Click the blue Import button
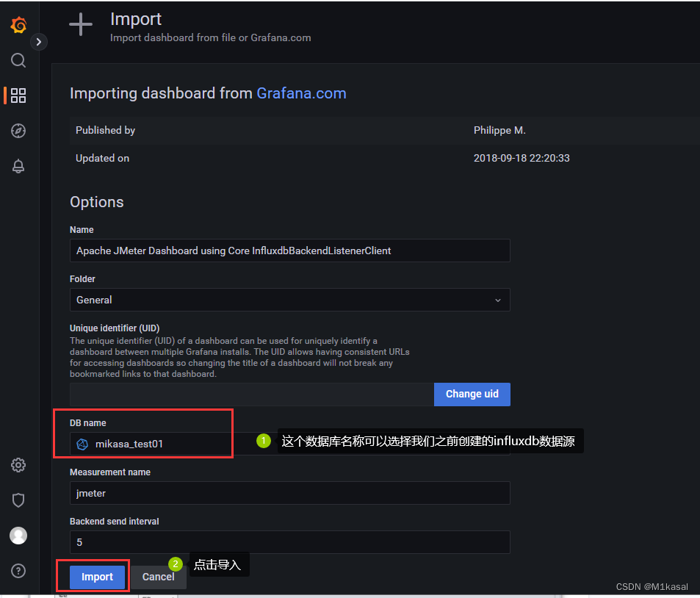Screen dimensions: 700x598 97,577
